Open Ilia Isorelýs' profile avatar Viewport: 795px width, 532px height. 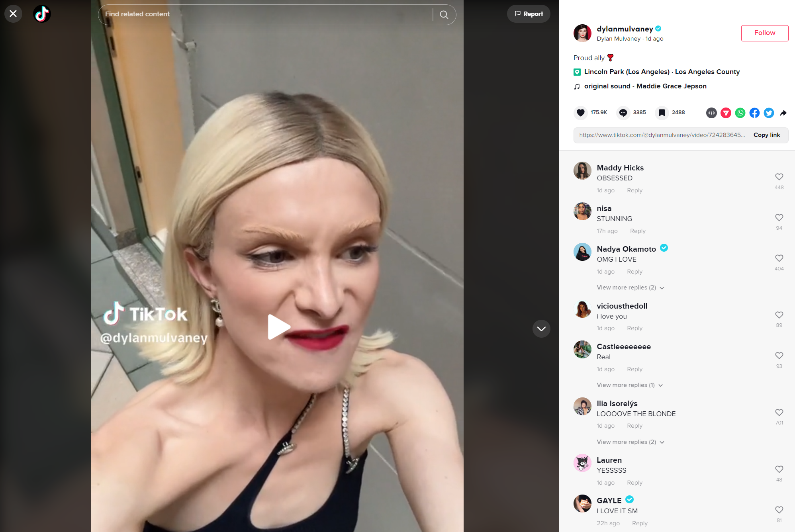point(582,407)
